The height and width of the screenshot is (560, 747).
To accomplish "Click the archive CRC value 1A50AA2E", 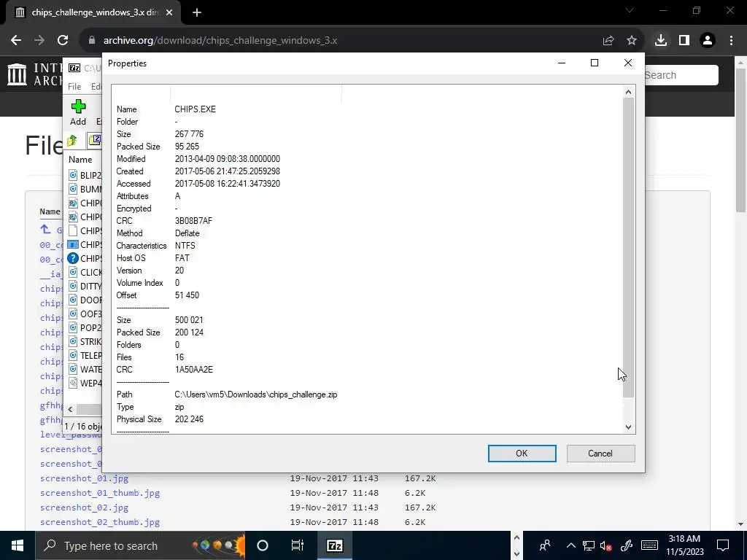I will pyautogui.click(x=194, y=370).
